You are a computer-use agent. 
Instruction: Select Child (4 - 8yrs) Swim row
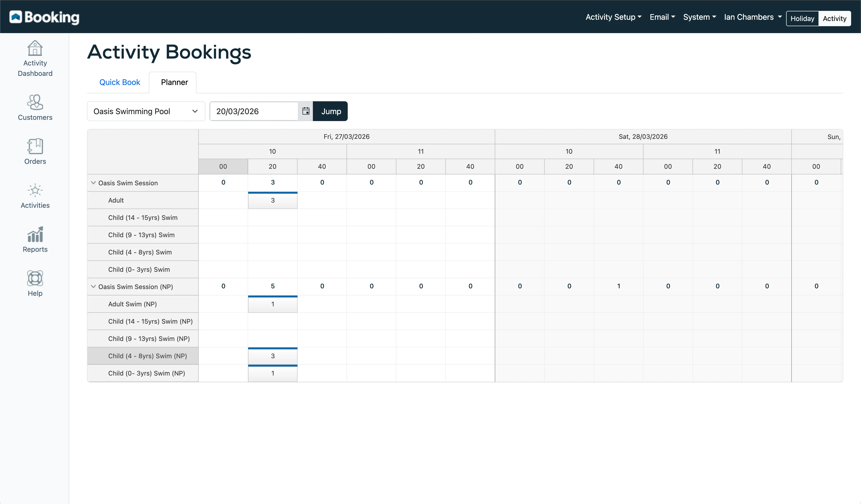[143, 252]
